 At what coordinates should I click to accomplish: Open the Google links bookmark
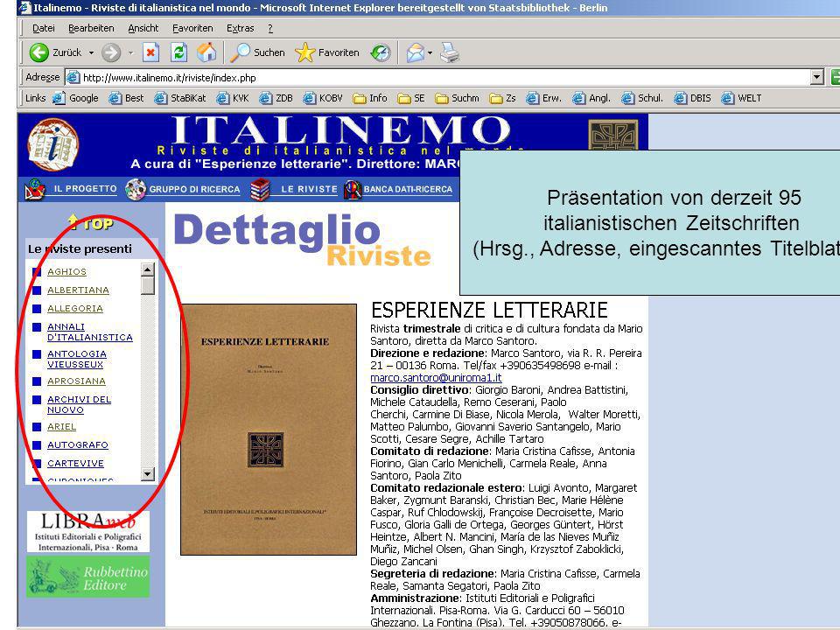pyautogui.click(x=75, y=98)
